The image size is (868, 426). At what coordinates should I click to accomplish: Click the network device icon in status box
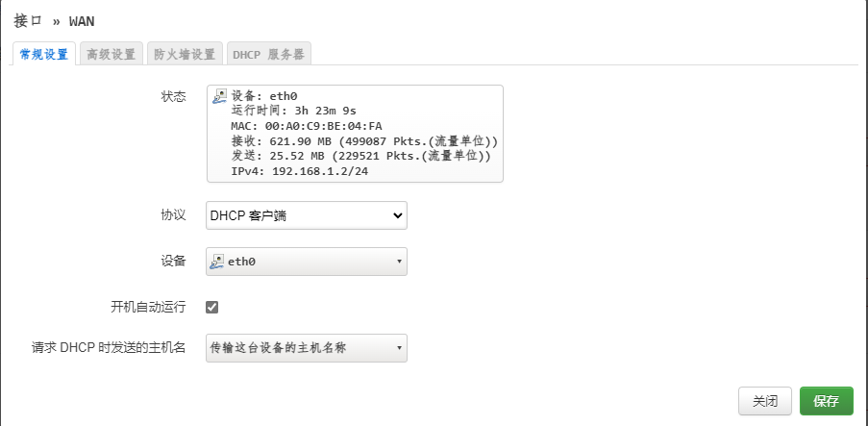[219, 96]
